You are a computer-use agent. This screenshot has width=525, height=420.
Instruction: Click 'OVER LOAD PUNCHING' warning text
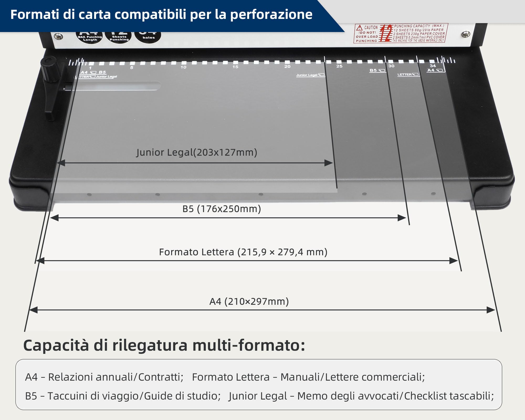pyautogui.click(x=367, y=39)
